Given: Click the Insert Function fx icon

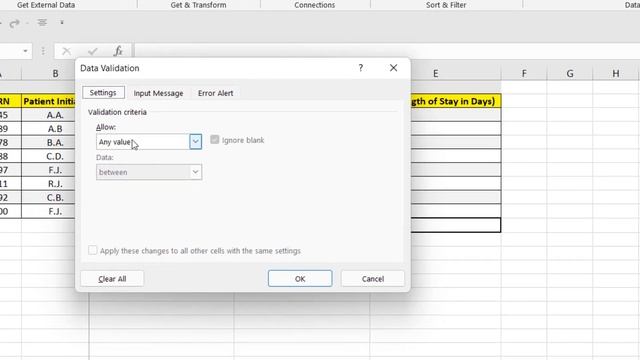Looking at the screenshot, I should pyautogui.click(x=118, y=51).
